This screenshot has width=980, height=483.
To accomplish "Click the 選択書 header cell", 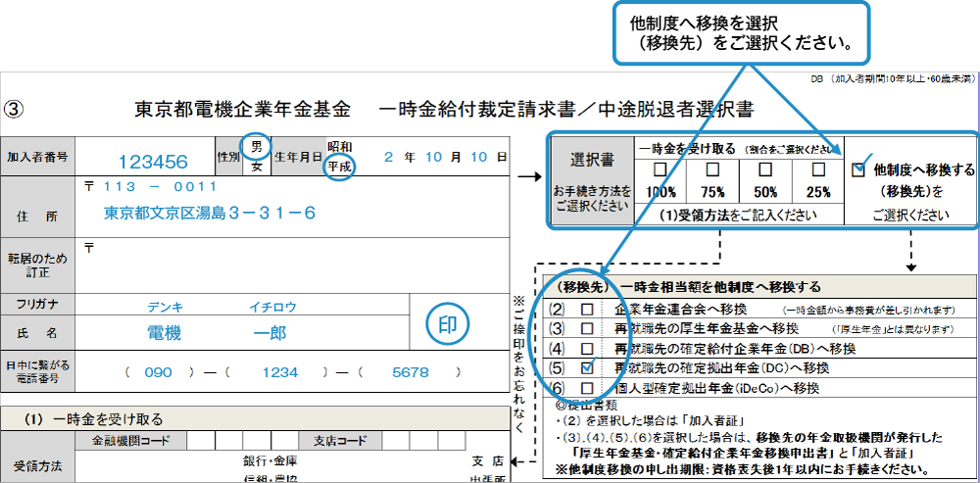I will pyautogui.click(x=591, y=180).
